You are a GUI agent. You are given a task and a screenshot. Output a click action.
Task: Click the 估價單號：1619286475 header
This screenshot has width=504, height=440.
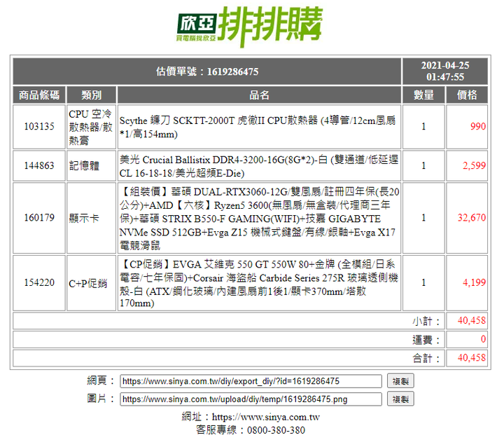(x=207, y=71)
